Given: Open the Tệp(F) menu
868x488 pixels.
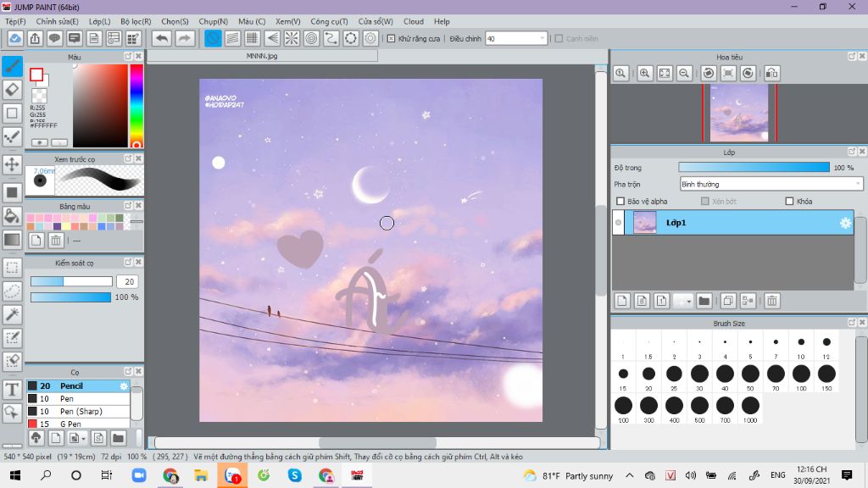Looking at the screenshot, I should (x=15, y=21).
